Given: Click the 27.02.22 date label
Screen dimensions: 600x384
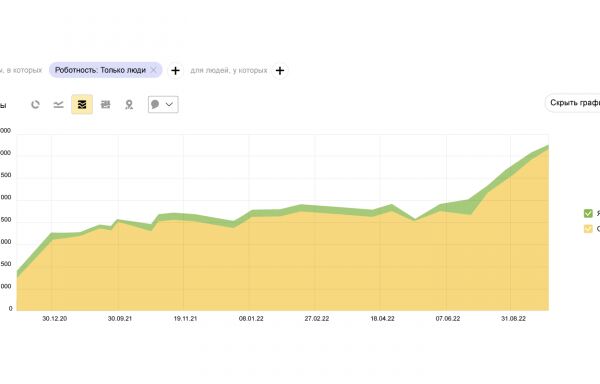Looking at the screenshot, I should coord(317,319).
